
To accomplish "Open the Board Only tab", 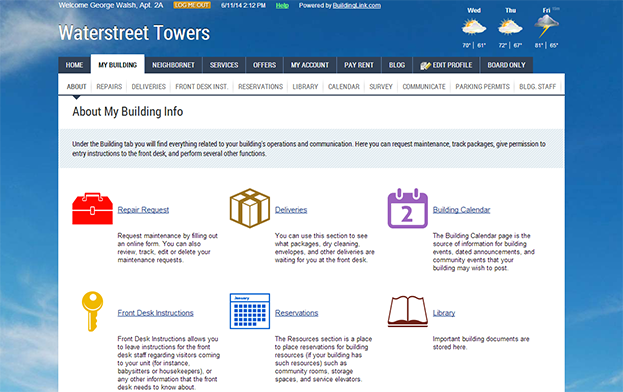I will click(x=506, y=65).
